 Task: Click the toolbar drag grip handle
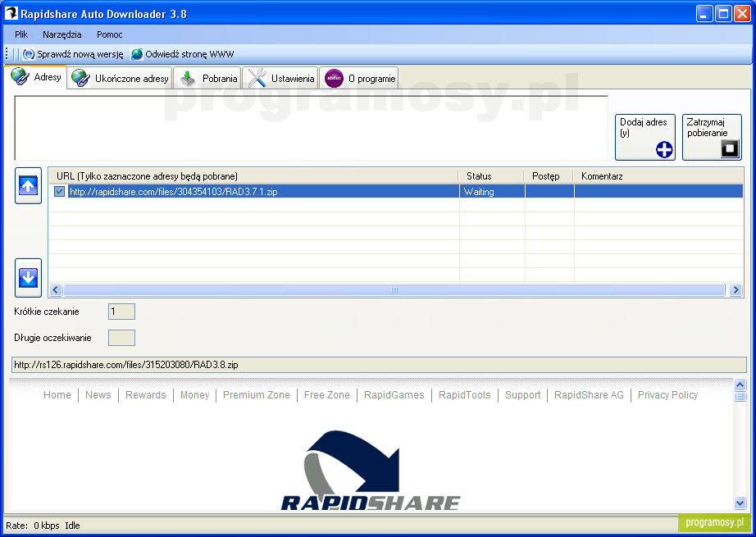click(7, 54)
